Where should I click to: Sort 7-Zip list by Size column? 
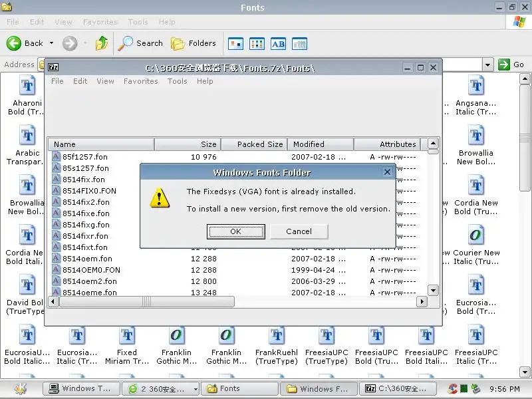coord(188,144)
